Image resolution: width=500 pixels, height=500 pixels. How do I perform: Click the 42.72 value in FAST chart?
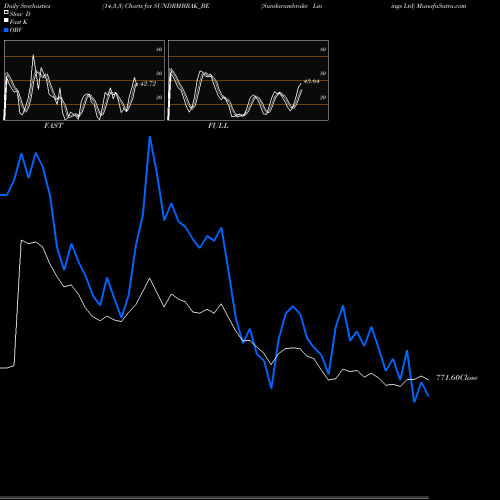pyautogui.click(x=148, y=84)
